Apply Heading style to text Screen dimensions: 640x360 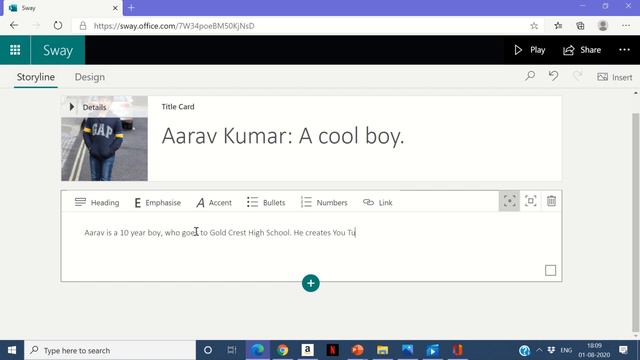[97, 202]
